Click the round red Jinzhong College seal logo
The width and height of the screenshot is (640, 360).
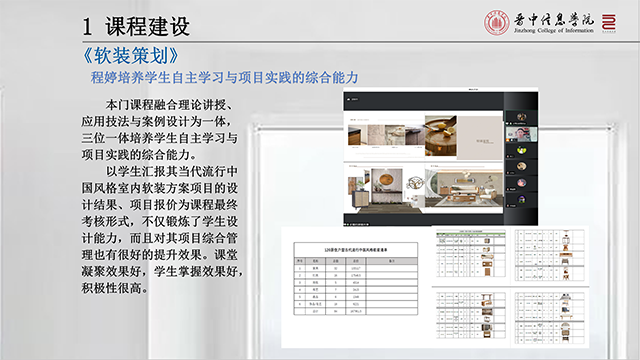(496, 22)
